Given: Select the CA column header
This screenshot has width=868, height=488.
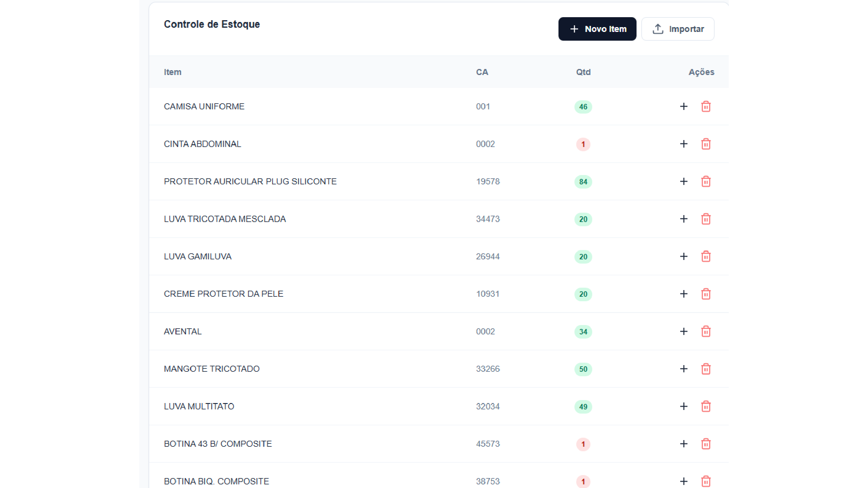Looking at the screenshot, I should [x=482, y=72].
